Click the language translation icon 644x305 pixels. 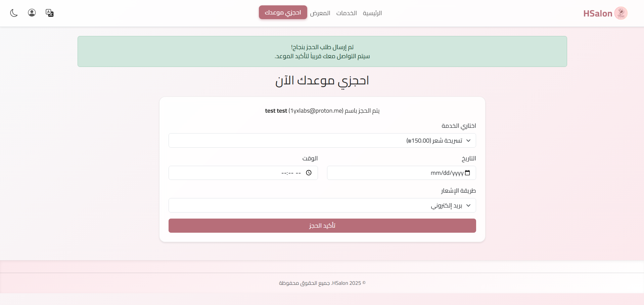coord(49,13)
